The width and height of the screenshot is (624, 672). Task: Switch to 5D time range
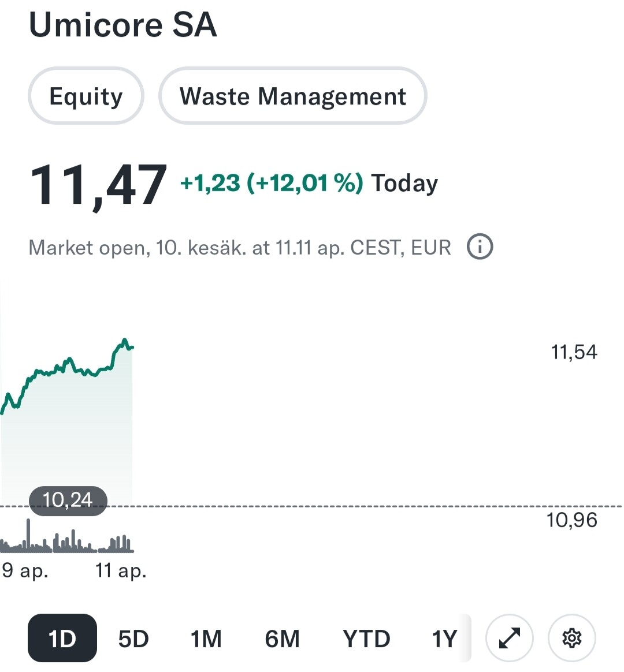[133, 639]
